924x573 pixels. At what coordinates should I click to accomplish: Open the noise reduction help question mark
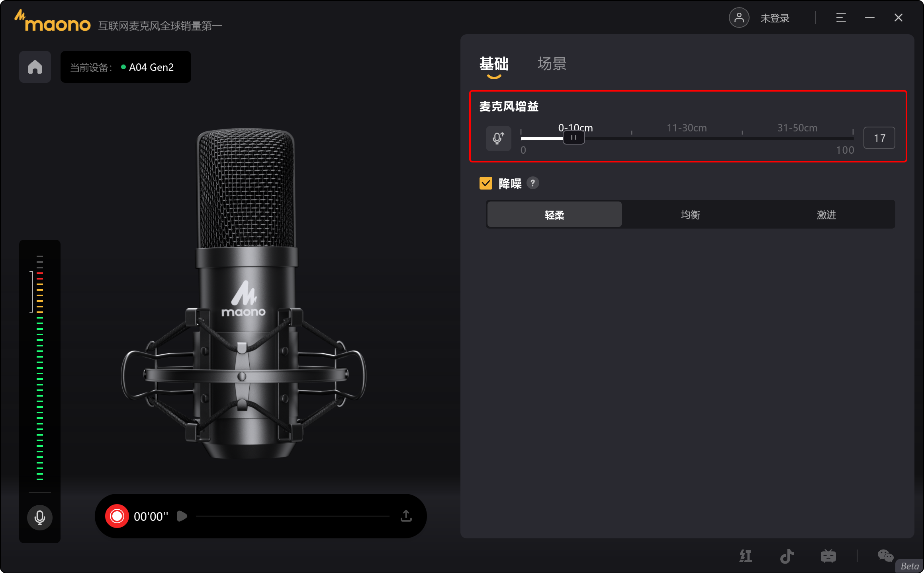533,183
